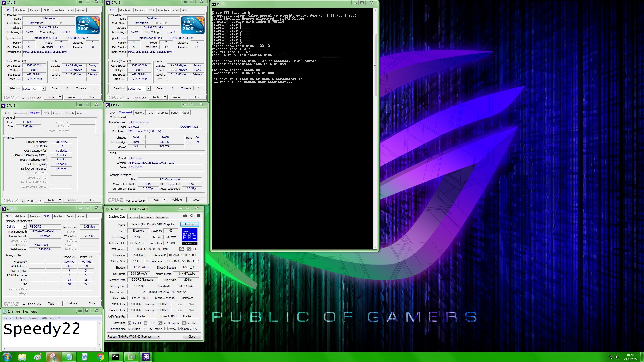
Task: Switch to the Advanced tab in GPU-Z
Action: [147, 217]
